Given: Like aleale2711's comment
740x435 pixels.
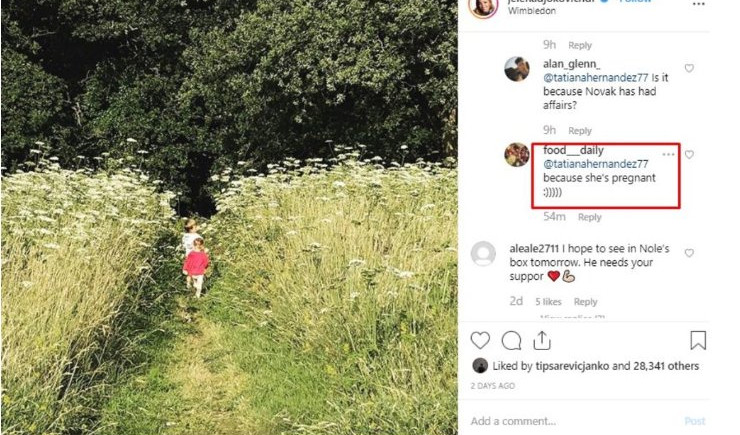Looking at the screenshot, I should tap(689, 254).
